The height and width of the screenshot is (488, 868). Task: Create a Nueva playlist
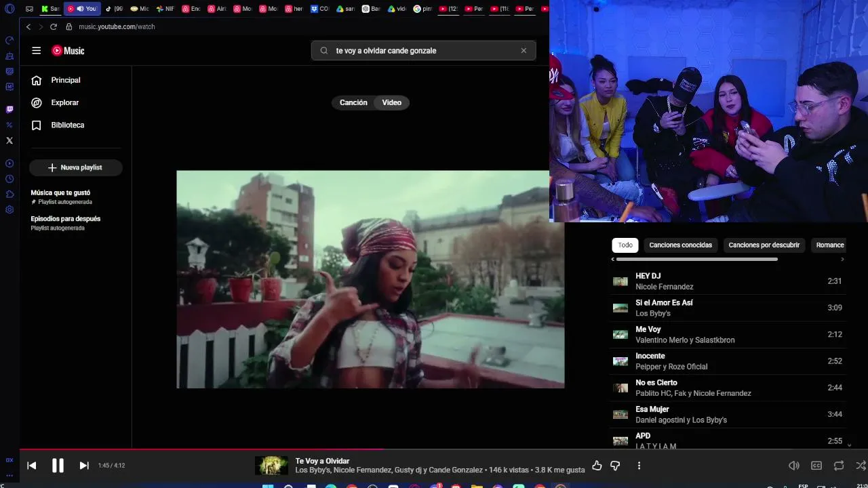(75, 167)
